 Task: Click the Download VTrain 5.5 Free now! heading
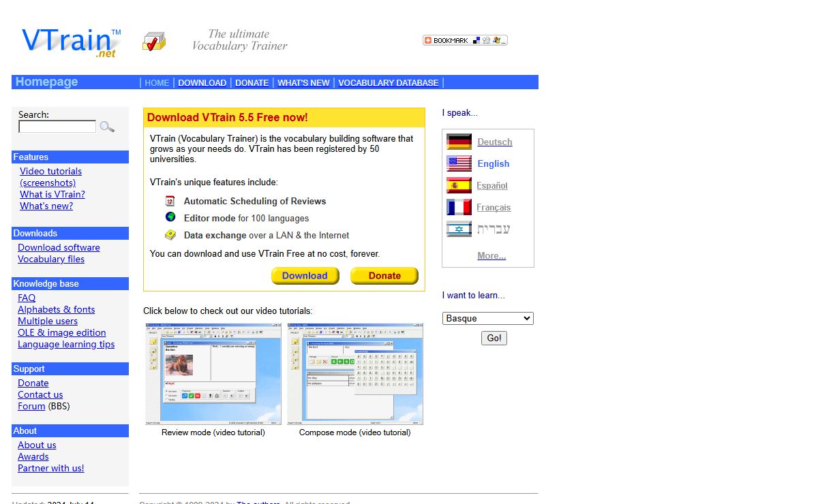click(x=228, y=117)
